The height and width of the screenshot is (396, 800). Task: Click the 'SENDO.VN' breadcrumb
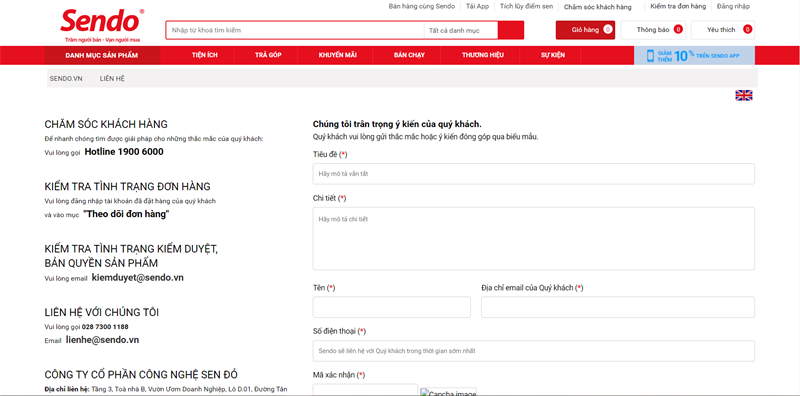pos(66,79)
